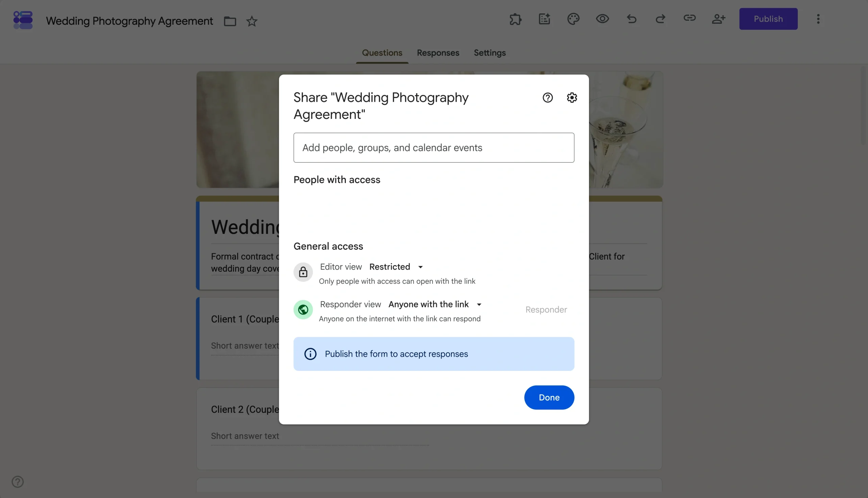Click the Responder role label
Image resolution: width=868 pixels, height=498 pixels.
point(546,310)
